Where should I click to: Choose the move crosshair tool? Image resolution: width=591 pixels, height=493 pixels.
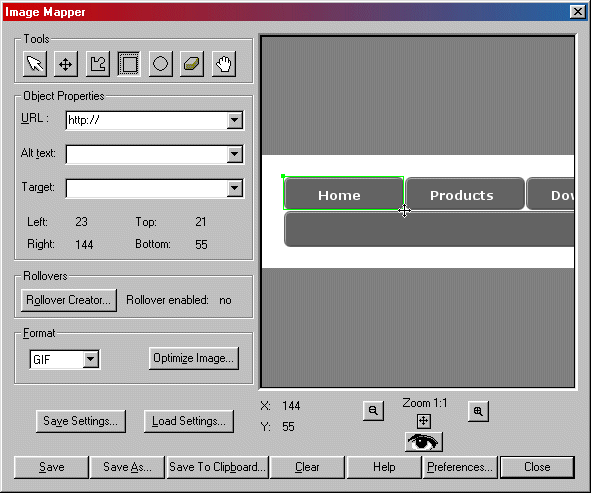click(66, 64)
